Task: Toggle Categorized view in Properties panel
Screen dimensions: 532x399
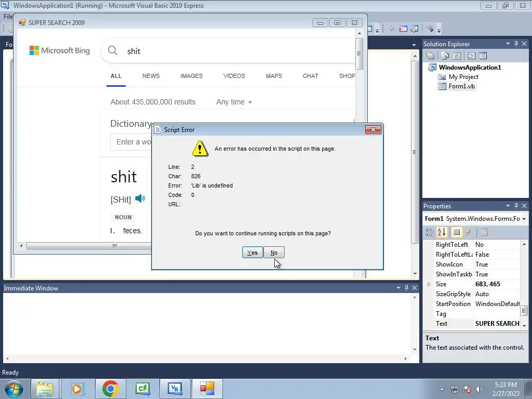Action: click(430, 232)
